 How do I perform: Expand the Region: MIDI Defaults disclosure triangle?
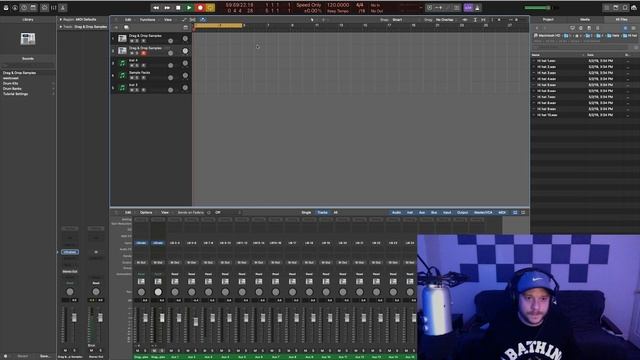(x=61, y=20)
